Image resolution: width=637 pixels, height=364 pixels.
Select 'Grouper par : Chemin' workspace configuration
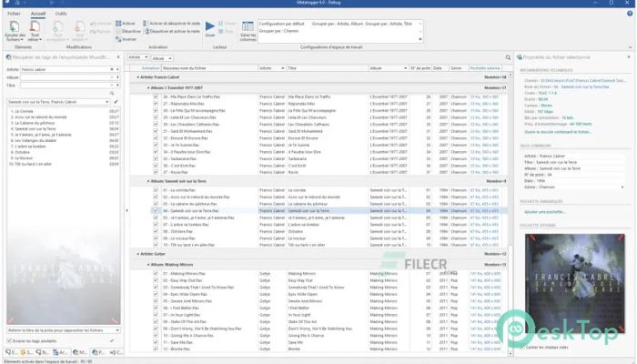click(x=278, y=31)
